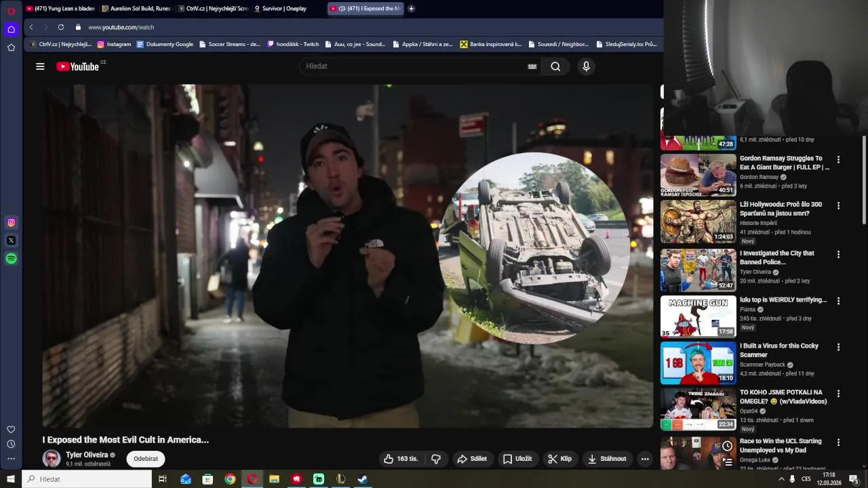Start voice search with the microphone icon
This screenshot has width=868, height=488.
click(x=587, y=66)
